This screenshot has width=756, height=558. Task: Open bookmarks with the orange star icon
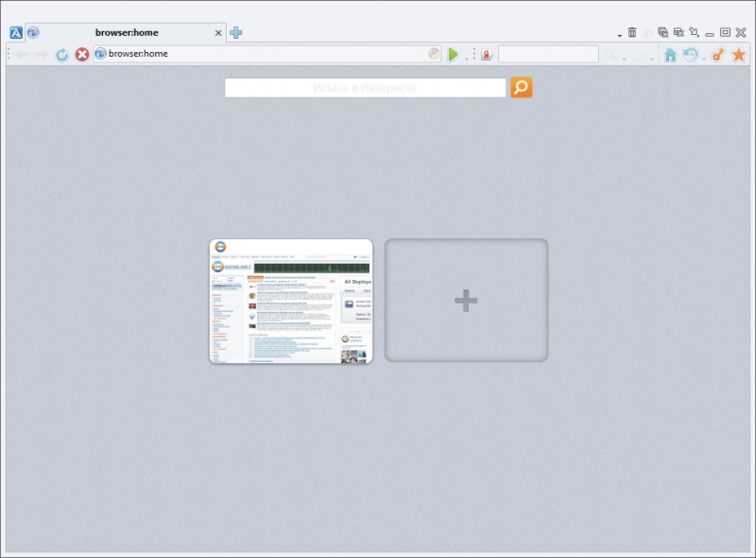[x=739, y=54]
